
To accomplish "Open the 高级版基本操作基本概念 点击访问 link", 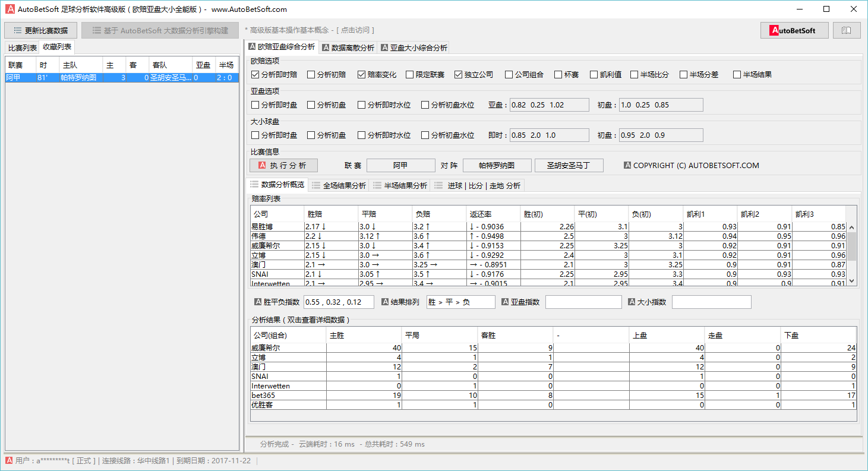I will pos(309,30).
